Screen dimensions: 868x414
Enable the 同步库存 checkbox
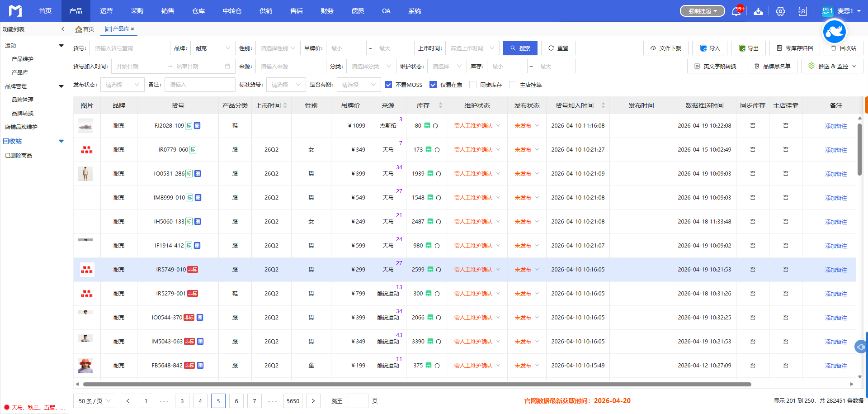coord(473,85)
